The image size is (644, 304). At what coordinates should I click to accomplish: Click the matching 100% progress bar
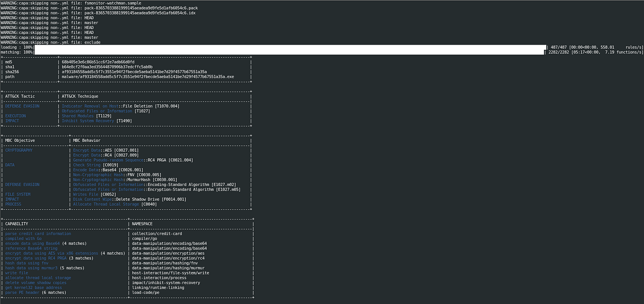289,52
